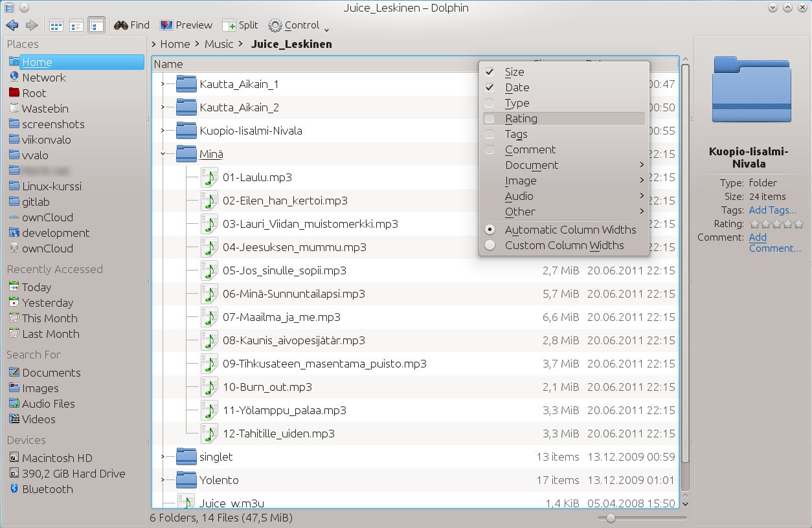Enable the Comment column
Image resolution: width=812 pixels, height=528 pixels.
click(564, 149)
